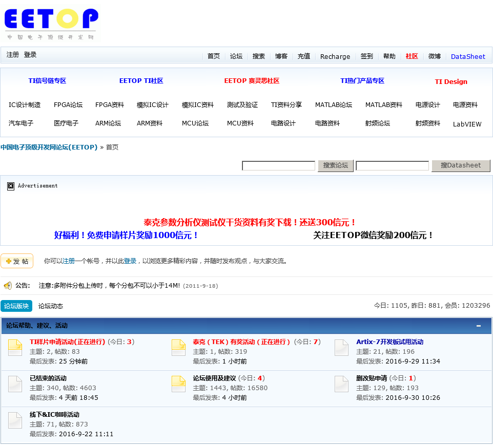Open the 医疗电子 link
Image resolution: width=493 pixels, height=448 pixels.
[66, 123]
